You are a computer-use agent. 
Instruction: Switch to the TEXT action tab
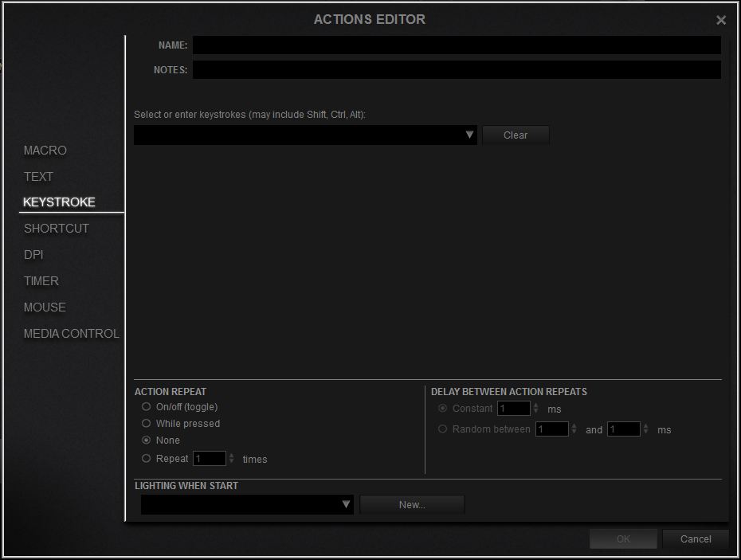(x=38, y=176)
